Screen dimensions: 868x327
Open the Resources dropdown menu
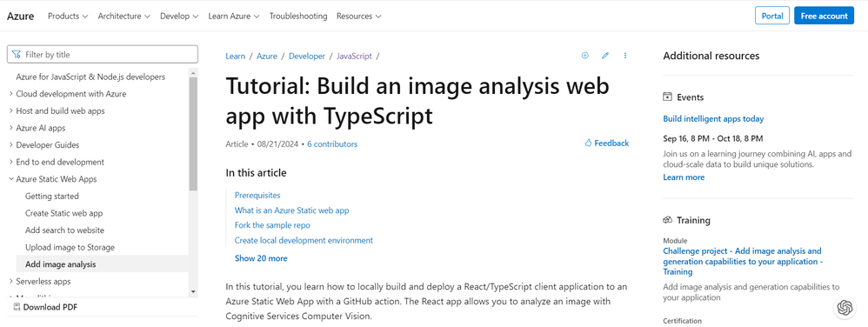[x=358, y=16]
